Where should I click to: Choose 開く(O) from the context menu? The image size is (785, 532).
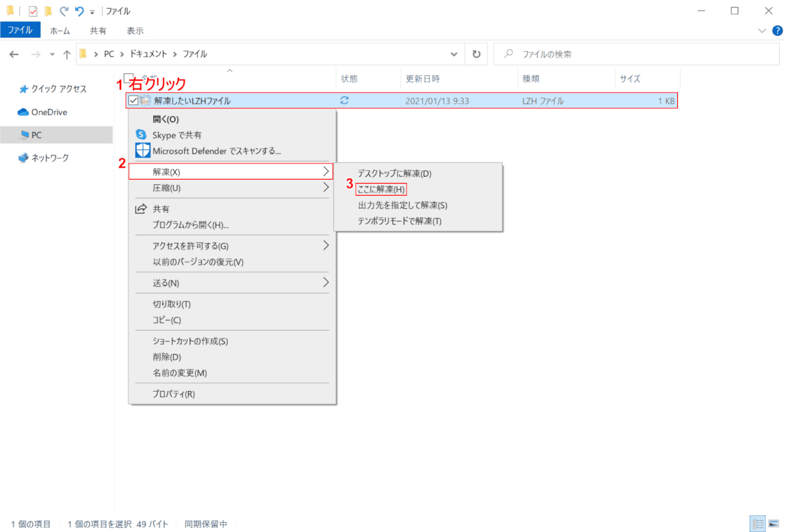pos(232,119)
